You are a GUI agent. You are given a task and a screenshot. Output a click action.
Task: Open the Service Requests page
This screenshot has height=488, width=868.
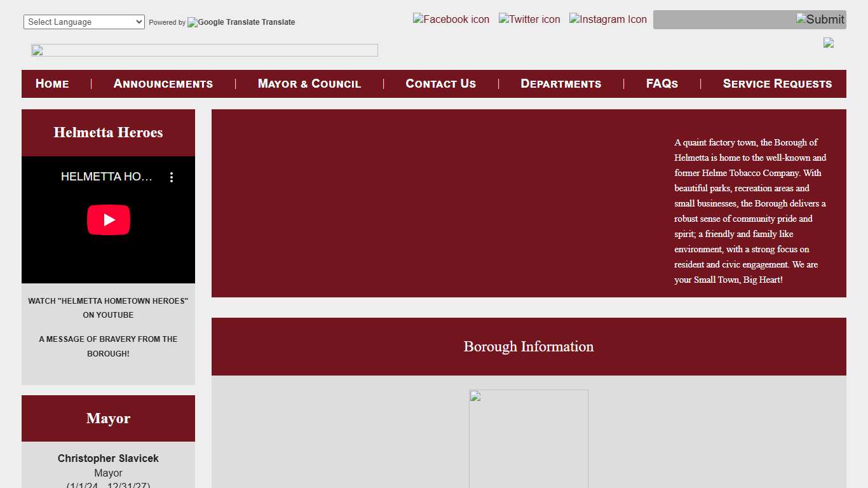(x=777, y=84)
